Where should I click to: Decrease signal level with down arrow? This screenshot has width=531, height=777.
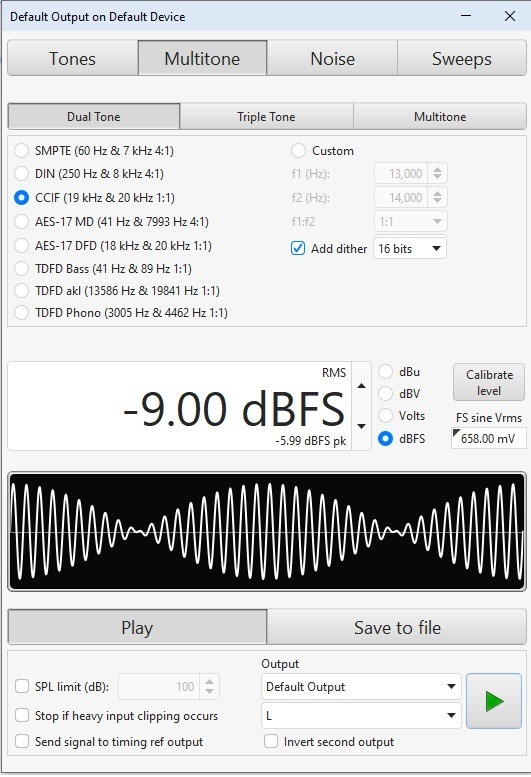pyautogui.click(x=362, y=426)
